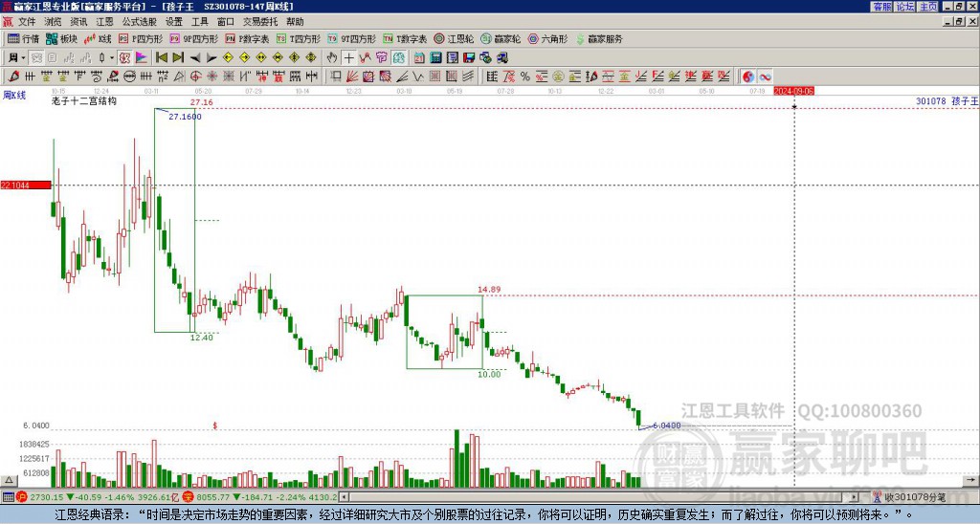Launch the 江恩轮 Gann wheel

click(x=454, y=38)
